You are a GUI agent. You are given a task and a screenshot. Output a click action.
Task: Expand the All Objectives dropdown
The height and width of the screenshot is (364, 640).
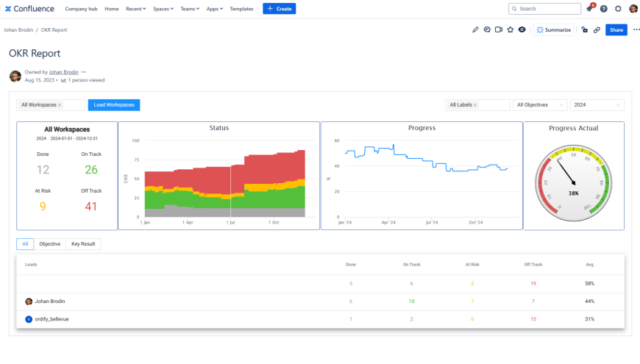pos(541,105)
